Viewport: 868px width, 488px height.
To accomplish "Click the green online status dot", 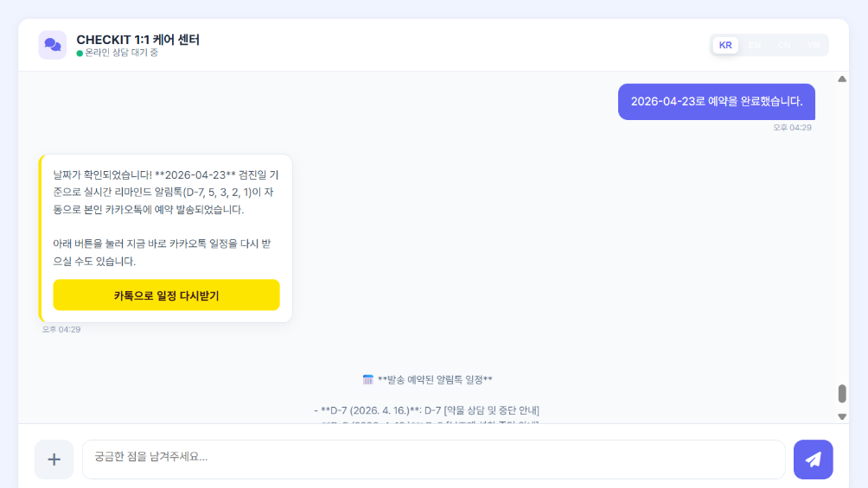I will coord(80,54).
